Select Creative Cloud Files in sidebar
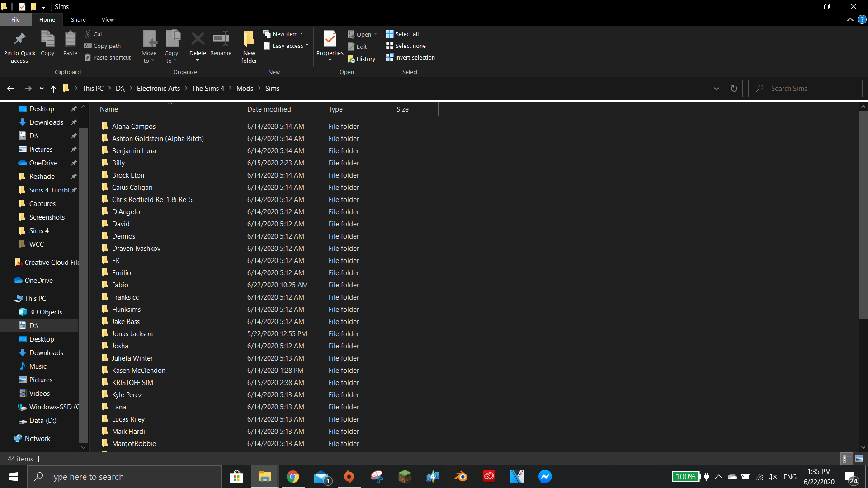This screenshot has width=868, height=488. tap(47, 263)
